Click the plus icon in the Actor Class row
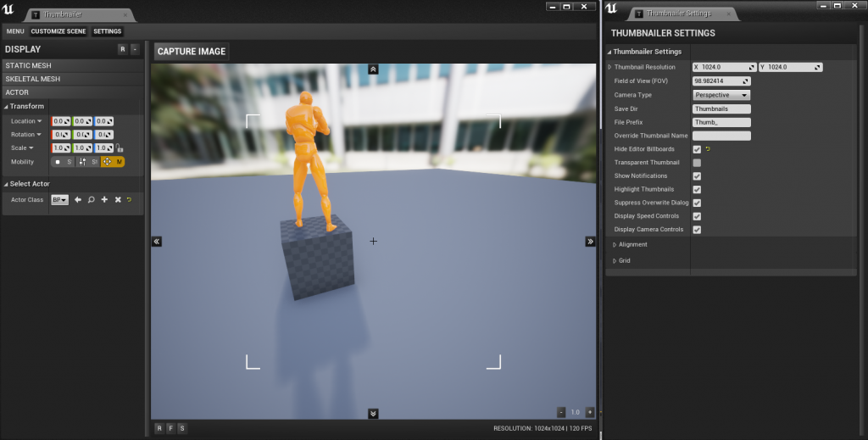Viewport: 868px width, 440px height. [x=103, y=200]
